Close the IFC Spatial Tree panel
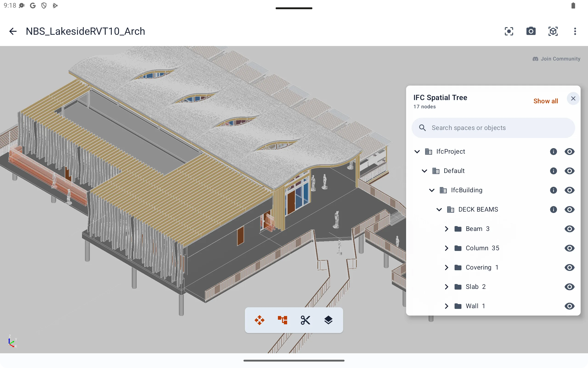This screenshot has height=368, width=588. (x=573, y=99)
